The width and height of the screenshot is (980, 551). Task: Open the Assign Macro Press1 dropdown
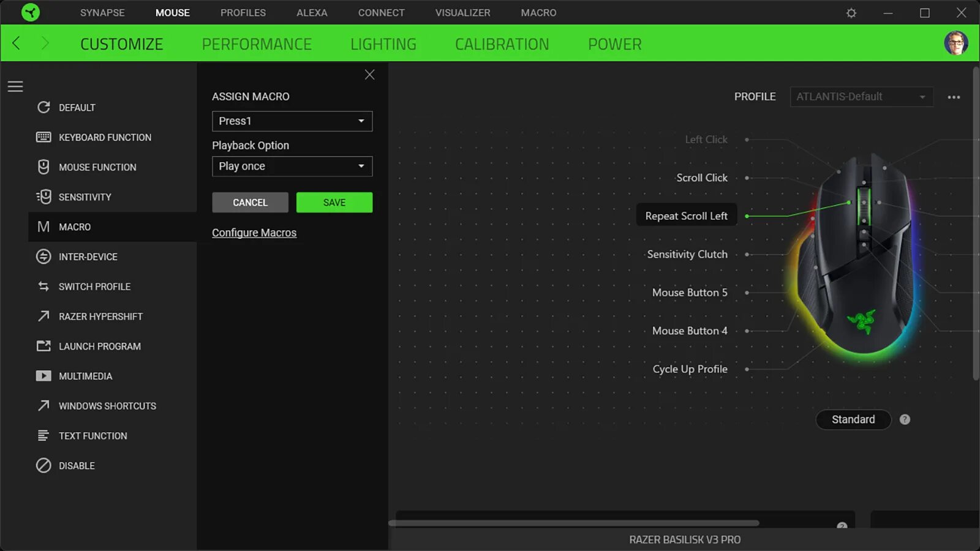point(292,121)
